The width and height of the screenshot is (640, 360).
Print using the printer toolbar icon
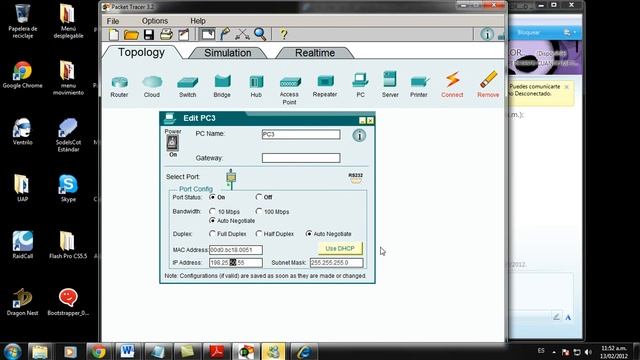[x=166, y=35]
